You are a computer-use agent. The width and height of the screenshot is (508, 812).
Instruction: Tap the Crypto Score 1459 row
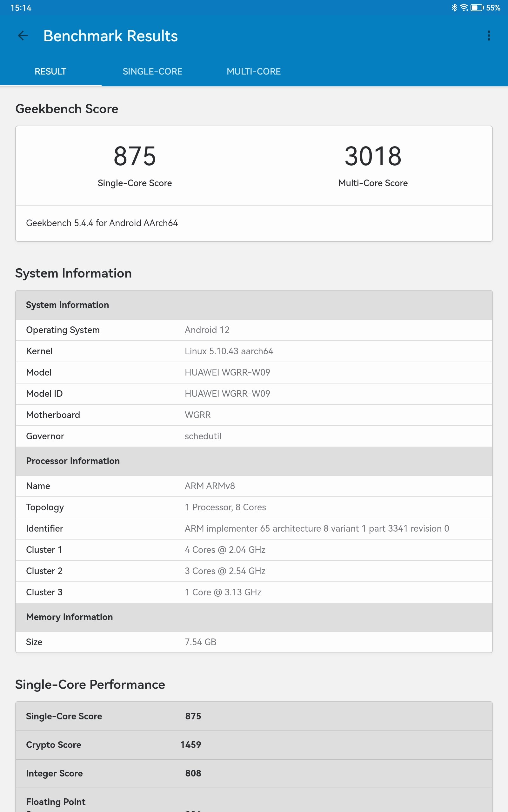(x=254, y=745)
